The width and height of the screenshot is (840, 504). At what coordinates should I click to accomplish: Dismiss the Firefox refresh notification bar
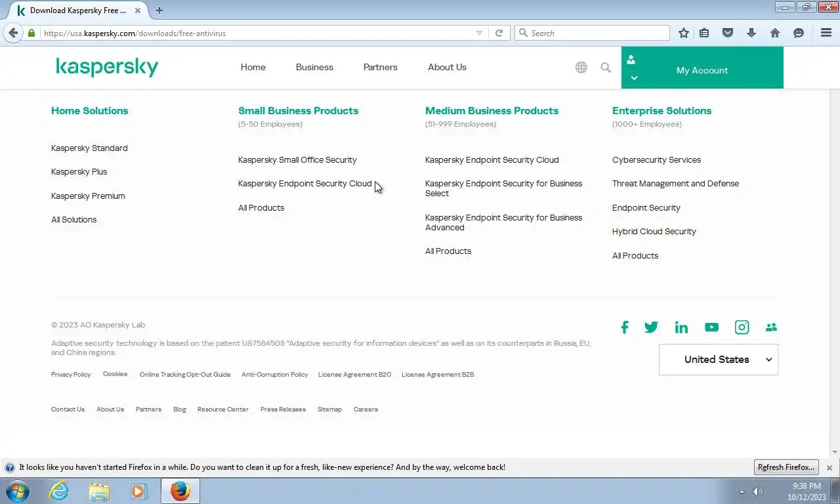(x=829, y=468)
